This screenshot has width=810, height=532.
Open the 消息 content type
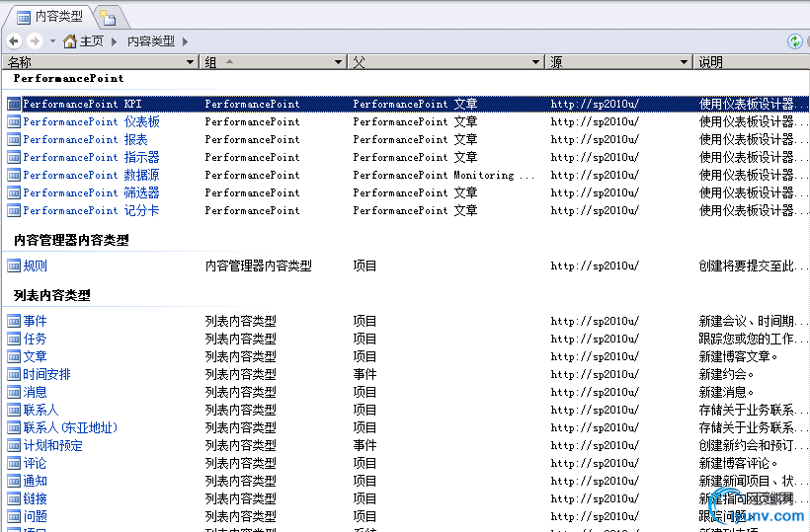(x=36, y=392)
